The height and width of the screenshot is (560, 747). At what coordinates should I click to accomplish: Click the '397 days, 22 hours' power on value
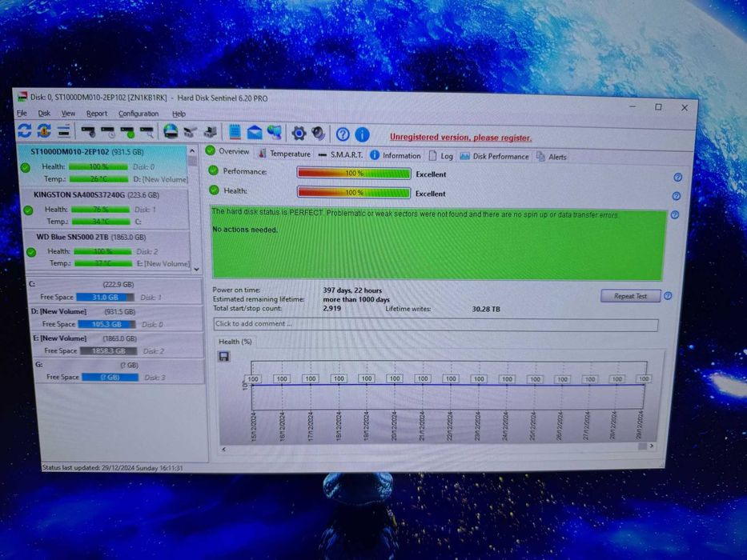pyautogui.click(x=352, y=290)
